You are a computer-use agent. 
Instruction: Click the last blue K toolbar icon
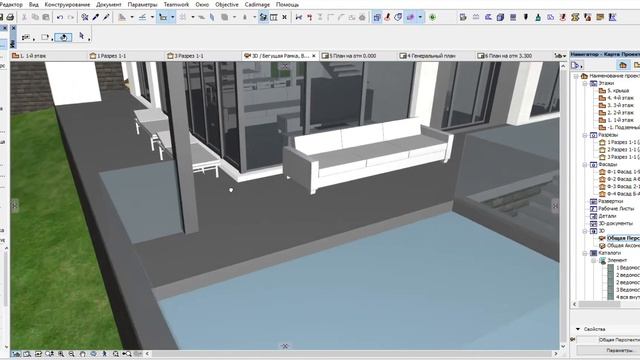612,17
